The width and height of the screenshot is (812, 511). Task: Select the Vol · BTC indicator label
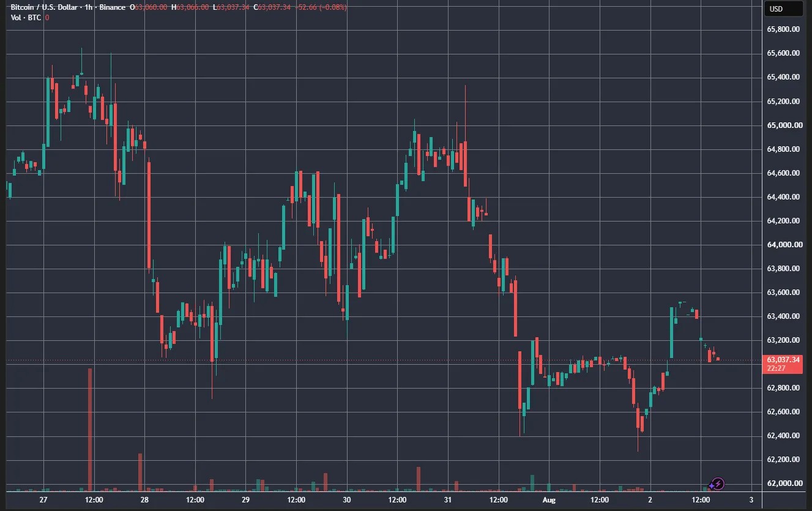click(26, 18)
